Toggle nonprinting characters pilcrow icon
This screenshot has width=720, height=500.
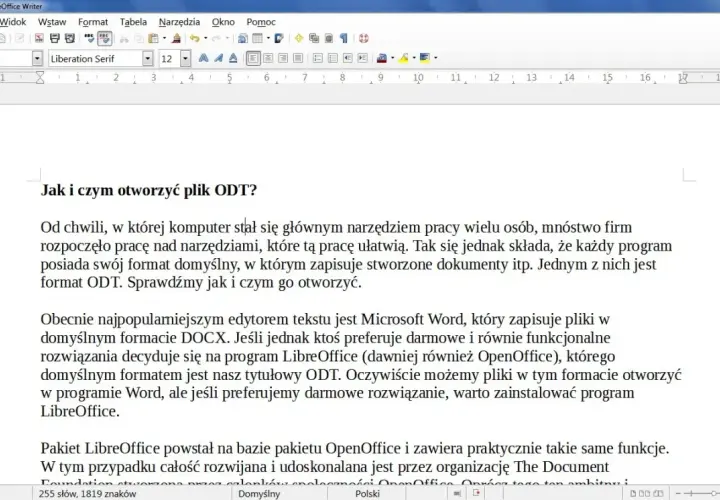click(343, 39)
